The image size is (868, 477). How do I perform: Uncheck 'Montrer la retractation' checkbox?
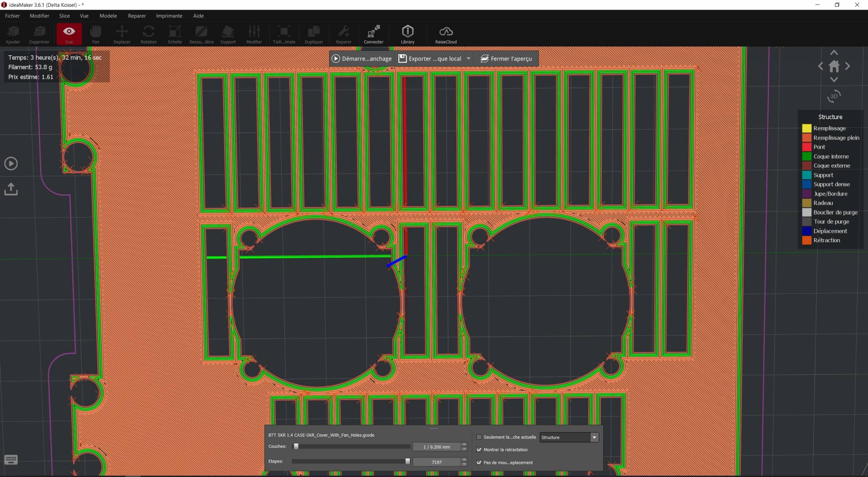point(479,450)
